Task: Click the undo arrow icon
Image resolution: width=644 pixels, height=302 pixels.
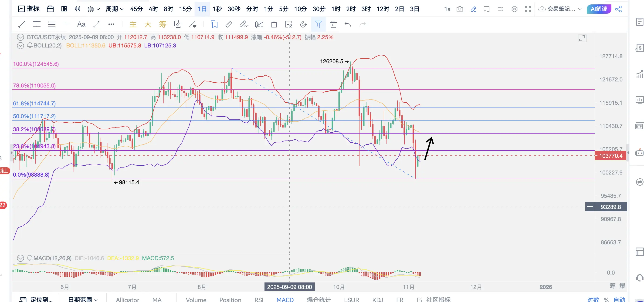Action: (348, 24)
